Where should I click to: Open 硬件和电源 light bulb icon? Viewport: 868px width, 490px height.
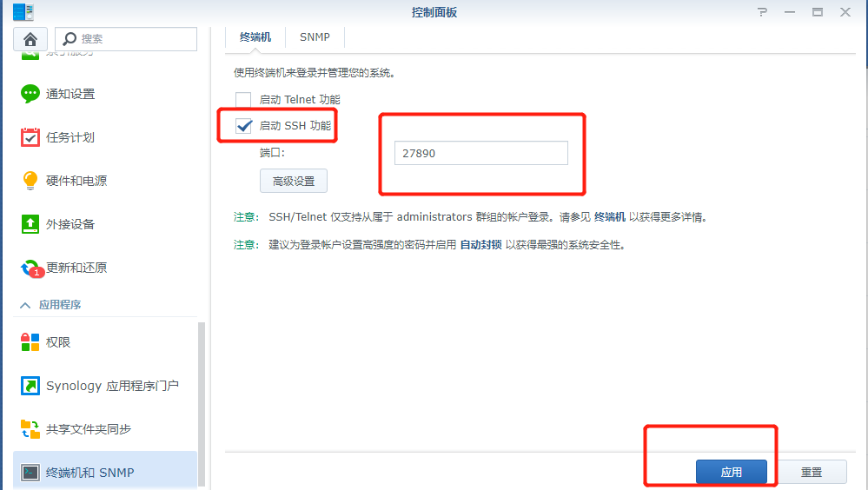[x=30, y=181]
